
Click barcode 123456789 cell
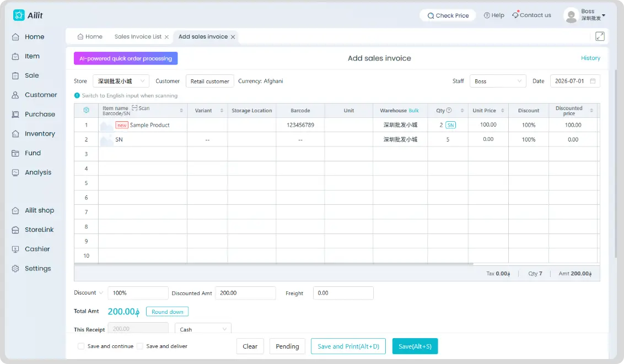pyautogui.click(x=300, y=125)
